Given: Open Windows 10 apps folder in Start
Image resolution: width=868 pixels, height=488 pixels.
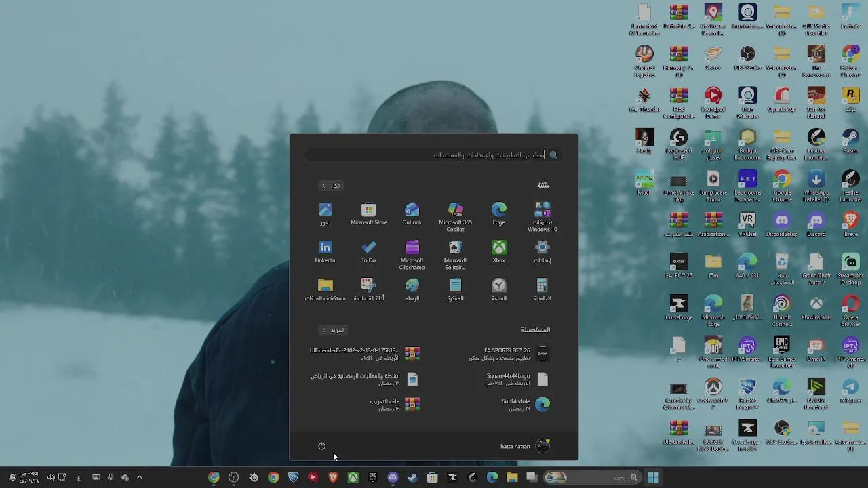Looking at the screenshot, I should click(x=542, y=218).
